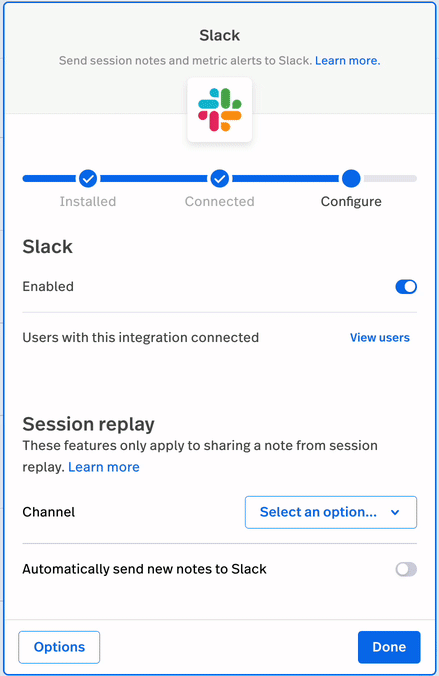Select the Connected step label
The image size is (439, 676).
pos(220,201)
